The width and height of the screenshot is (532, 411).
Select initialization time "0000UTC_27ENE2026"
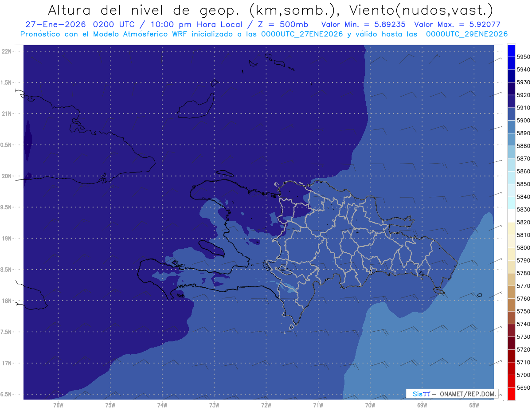(x=302, y=34)
